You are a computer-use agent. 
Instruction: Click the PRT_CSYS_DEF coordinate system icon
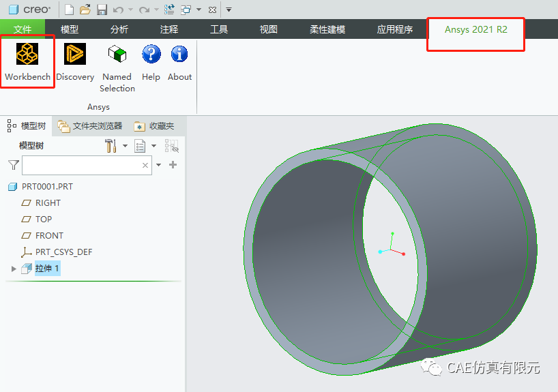pos(27,252)
